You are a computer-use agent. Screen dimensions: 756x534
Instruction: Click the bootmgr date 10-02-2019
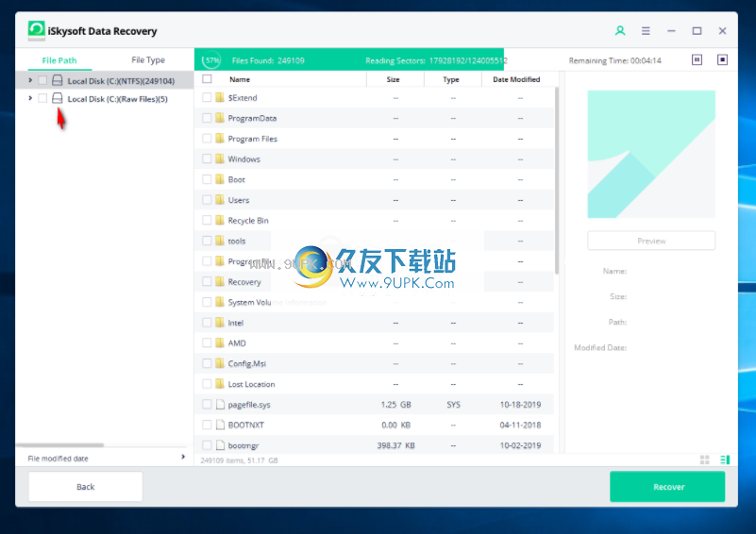(x=520, y=445)
